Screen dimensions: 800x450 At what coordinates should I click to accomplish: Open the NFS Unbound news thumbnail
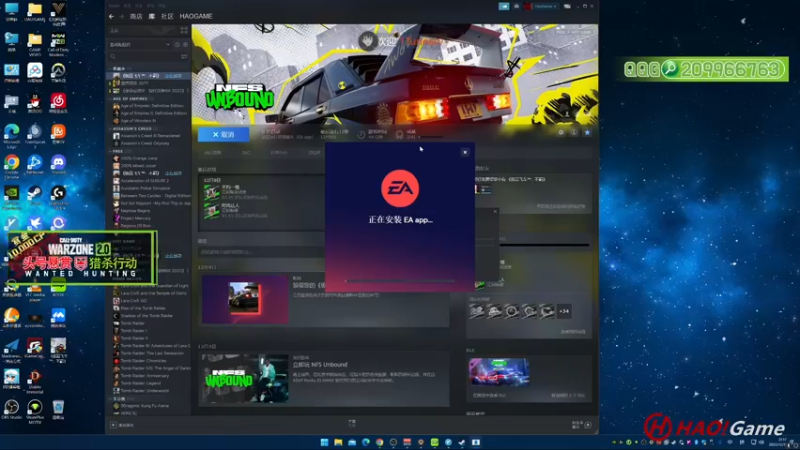pos(245,379)
